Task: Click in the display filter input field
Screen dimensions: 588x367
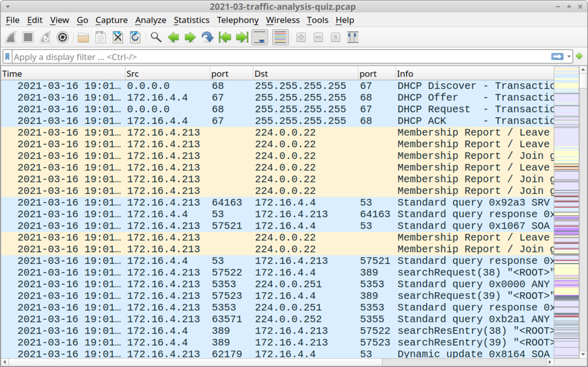Action: pos(277,57)
